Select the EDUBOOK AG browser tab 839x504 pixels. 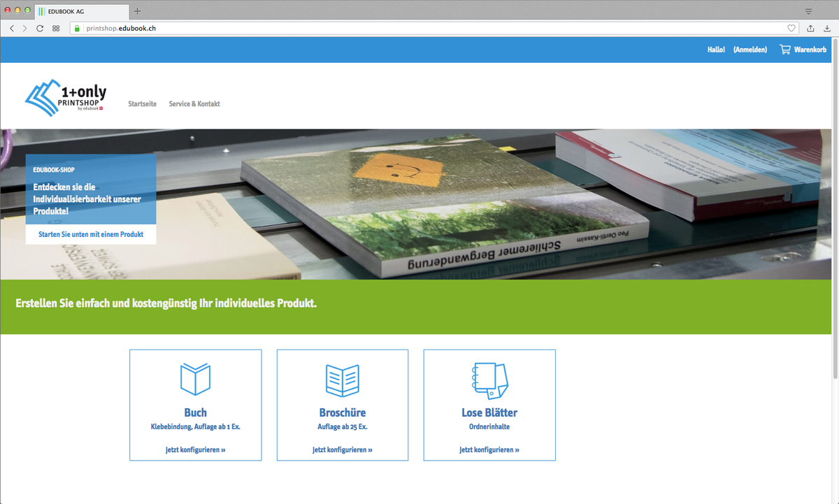80,11
